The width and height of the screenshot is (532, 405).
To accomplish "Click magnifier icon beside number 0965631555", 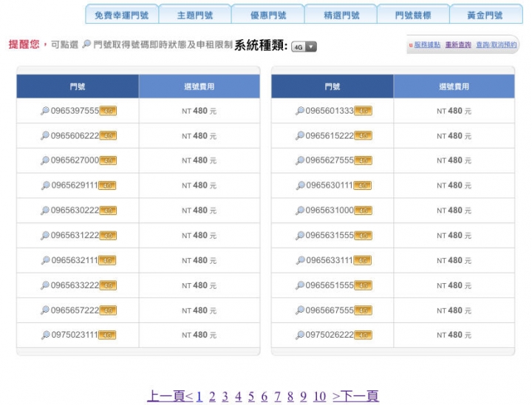I will [x=300, y=235].
